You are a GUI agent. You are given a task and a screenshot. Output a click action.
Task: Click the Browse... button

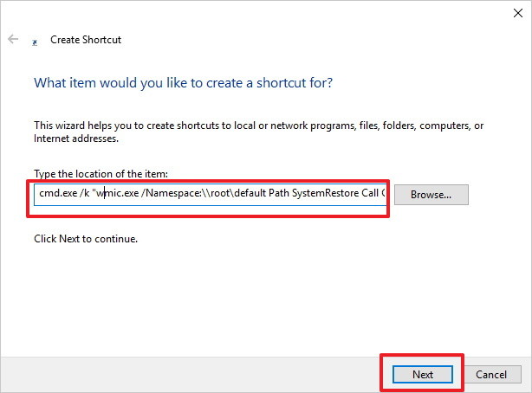(431, 194)
